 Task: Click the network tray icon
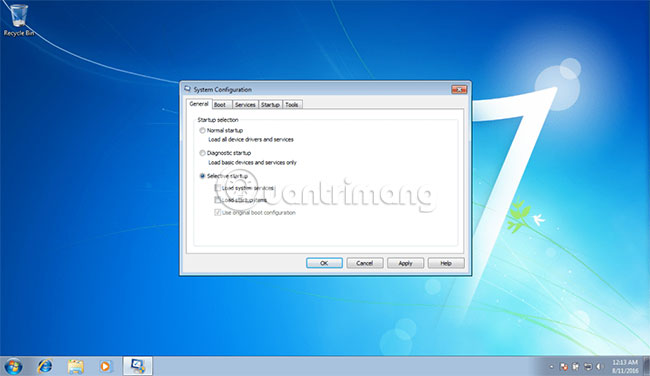coord(588,367)
